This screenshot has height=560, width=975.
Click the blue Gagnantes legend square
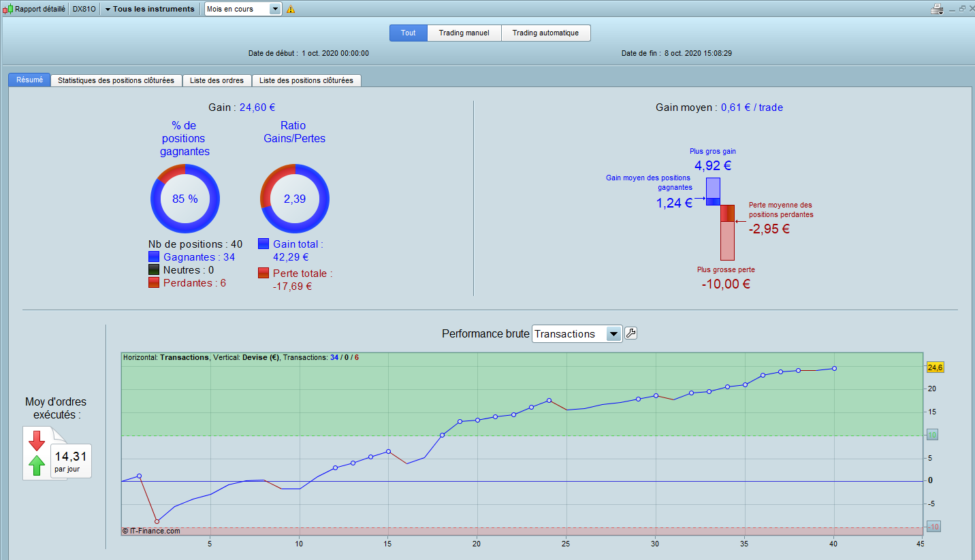[154, 257]
